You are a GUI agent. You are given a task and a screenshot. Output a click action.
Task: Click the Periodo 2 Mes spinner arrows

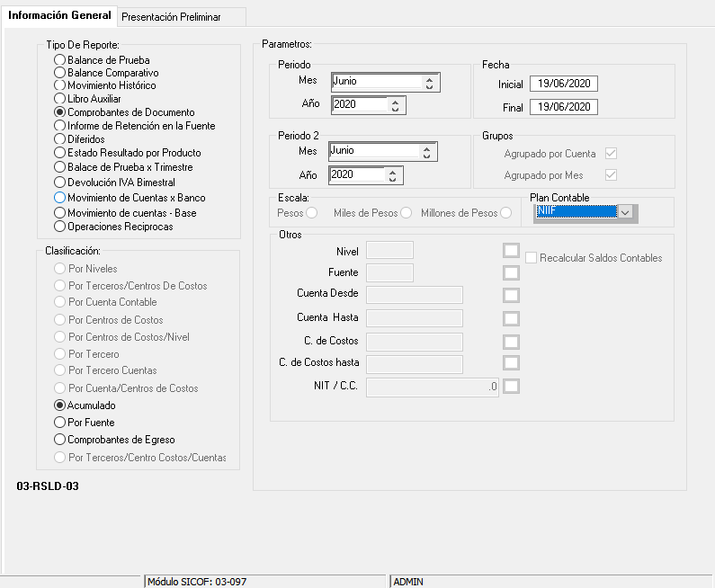point(429,152)
